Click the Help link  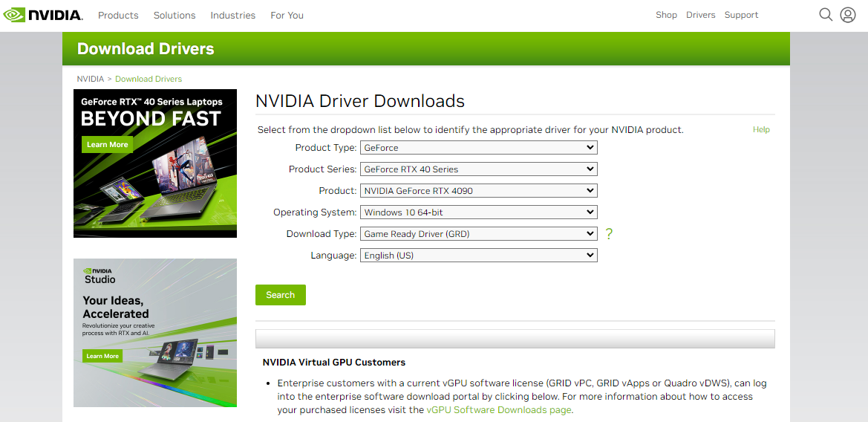pos(760,129)
